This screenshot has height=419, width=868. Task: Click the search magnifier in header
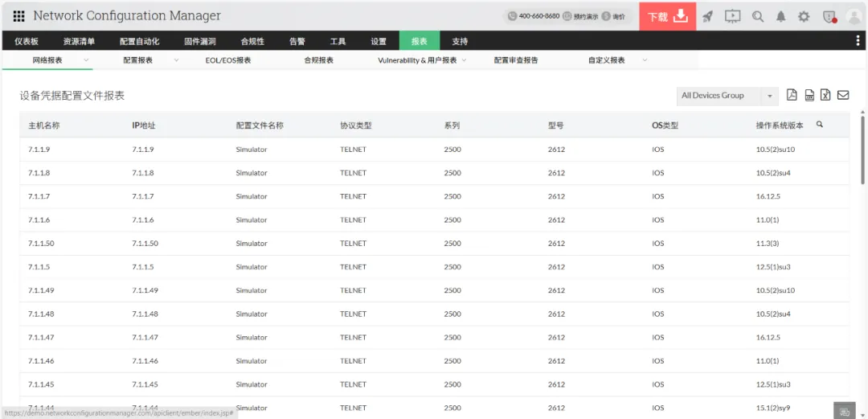tap(758, 16)
